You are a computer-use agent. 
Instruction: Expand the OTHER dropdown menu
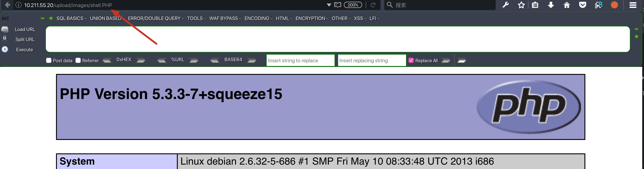click(341, 18)
